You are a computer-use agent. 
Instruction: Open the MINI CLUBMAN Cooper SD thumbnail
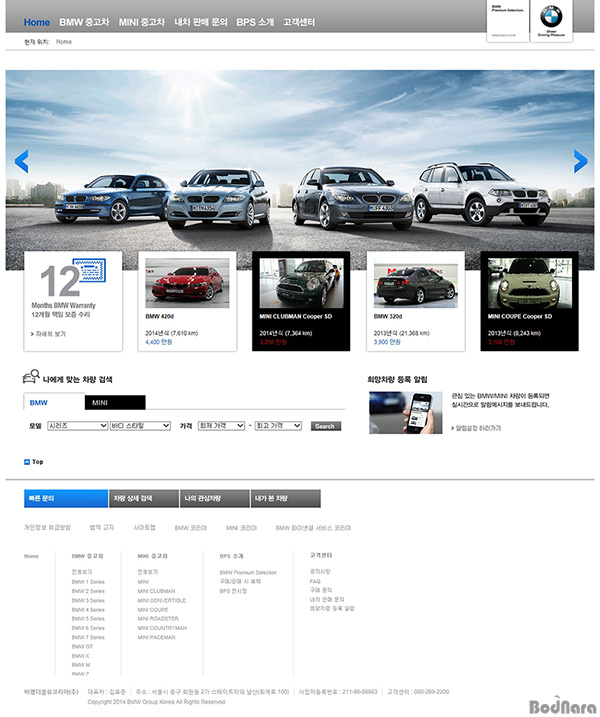click(301, 283)
